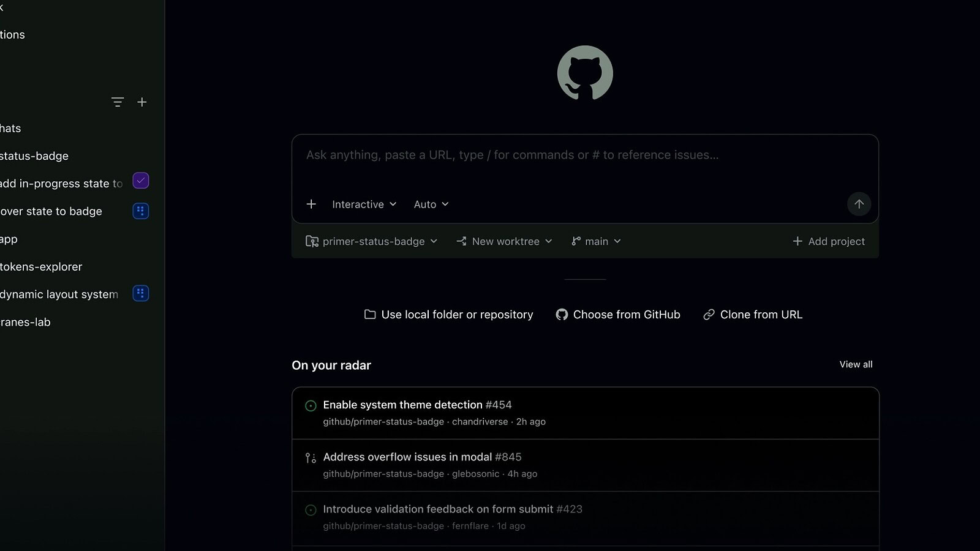The height and width of the screenshot is (551, 980).
Task: Select the 'ranes-lab' sidebar item
Action: pyautogui.click(x=25, y=321)
